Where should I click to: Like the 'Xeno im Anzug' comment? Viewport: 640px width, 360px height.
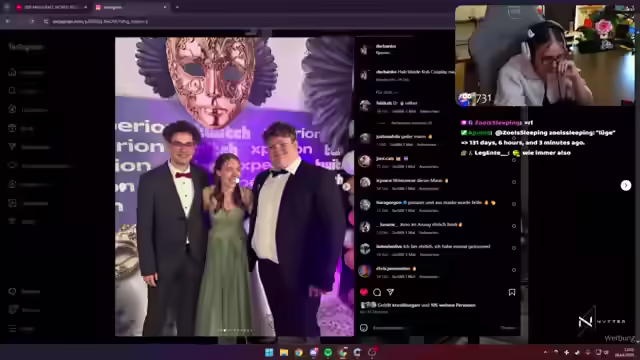[x=514, y=226]
